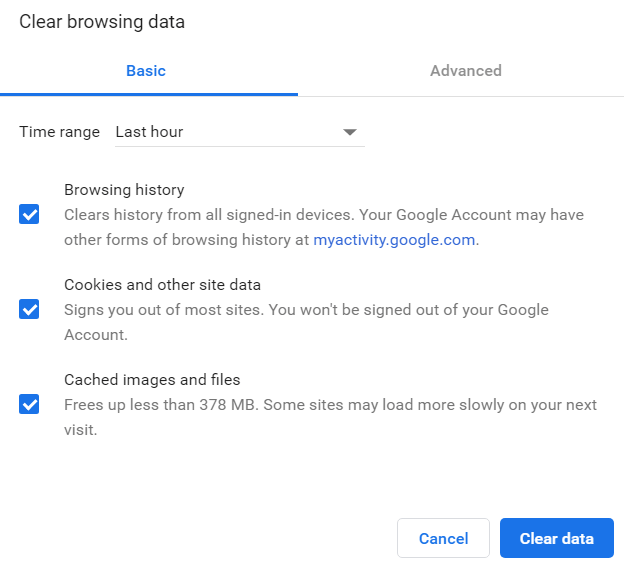Click the blue Clear data button

556,538
